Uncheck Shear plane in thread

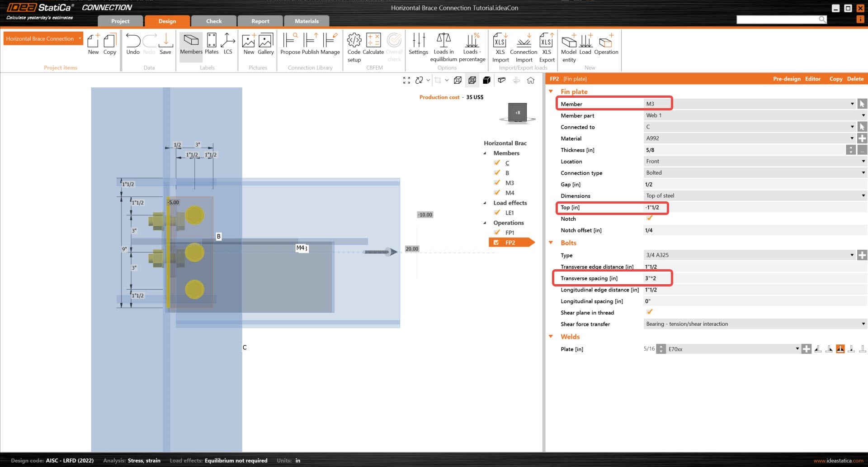pyautogui.click(x=650, y=312)
